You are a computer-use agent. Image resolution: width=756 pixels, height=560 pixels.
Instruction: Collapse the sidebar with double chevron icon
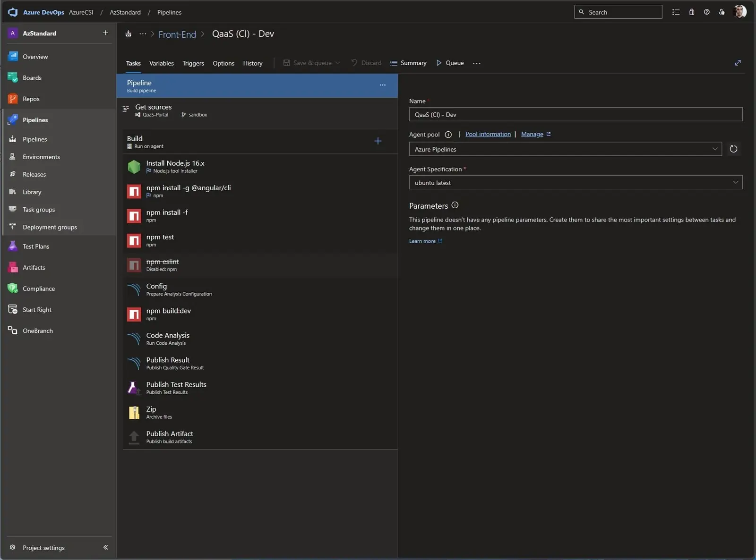pyautogui.click(x=105, y=547)
